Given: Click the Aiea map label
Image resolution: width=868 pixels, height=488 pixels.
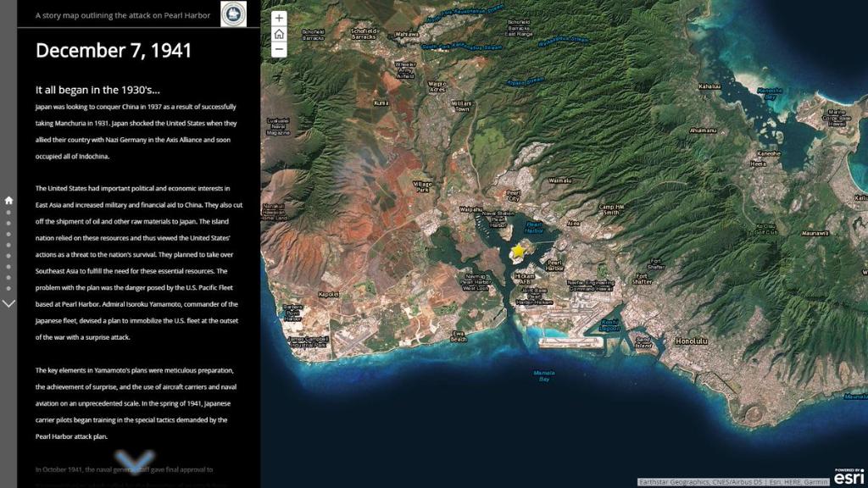Looking at the screenshot, I should tap(574, 224).
